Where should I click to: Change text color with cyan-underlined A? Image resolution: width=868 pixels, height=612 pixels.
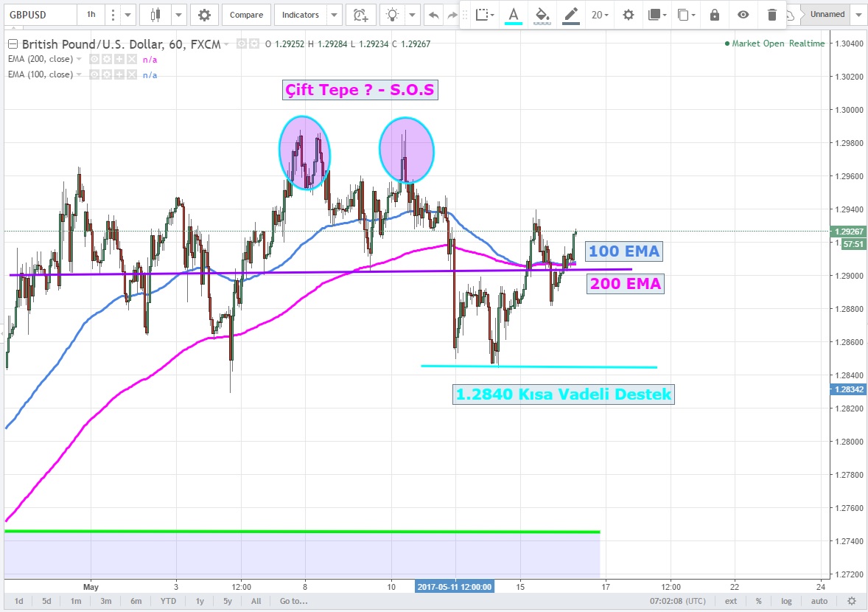[x=514, y=15]
